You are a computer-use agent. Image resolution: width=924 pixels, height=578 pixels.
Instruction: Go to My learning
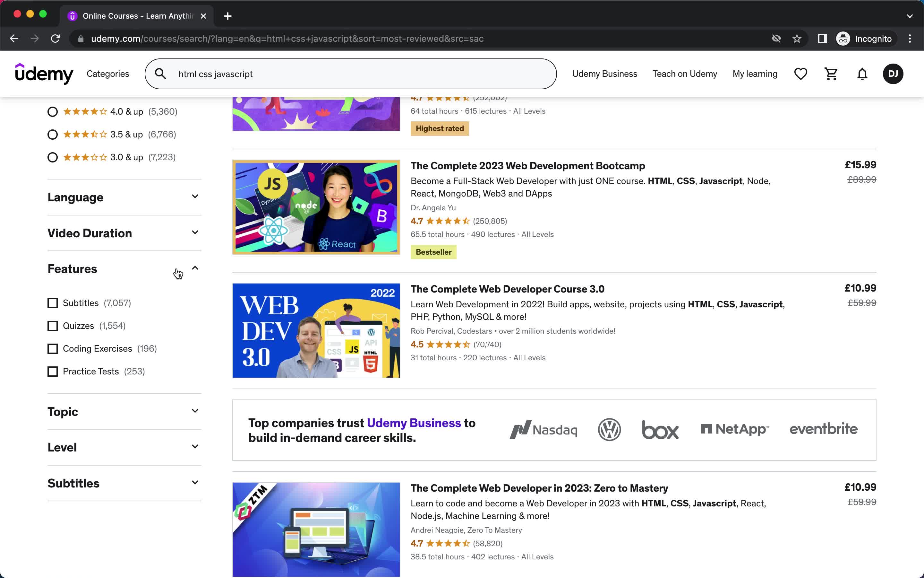click(x=755, y=74)
